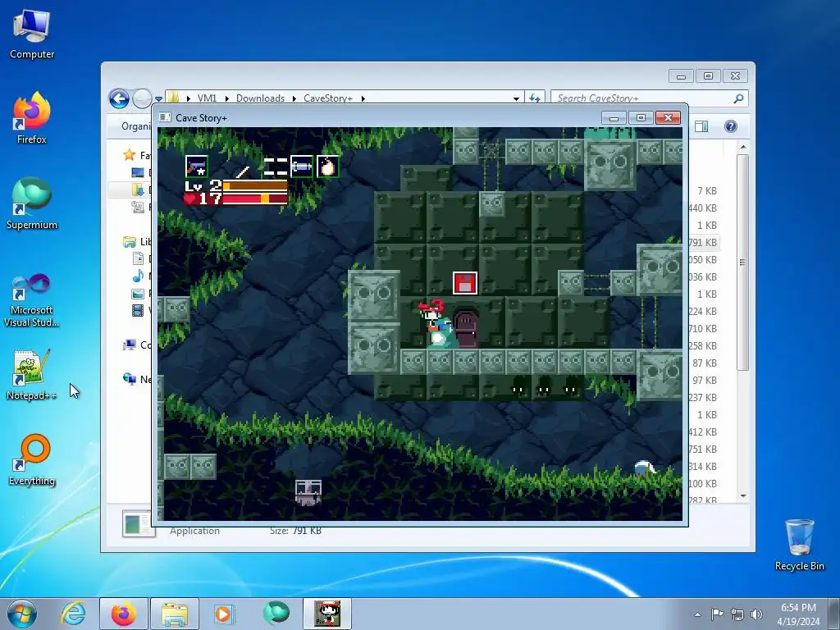This screenshot has width=840, height=630.
Task: Select the file row sized 97 KB
Action: click(704, 380)
